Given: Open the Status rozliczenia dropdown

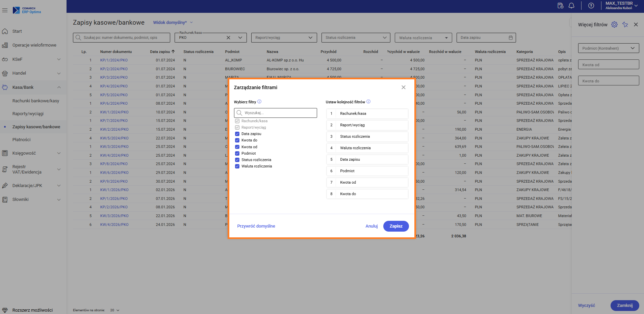Looking at the screenshot, I should click(x=355, y=37).
